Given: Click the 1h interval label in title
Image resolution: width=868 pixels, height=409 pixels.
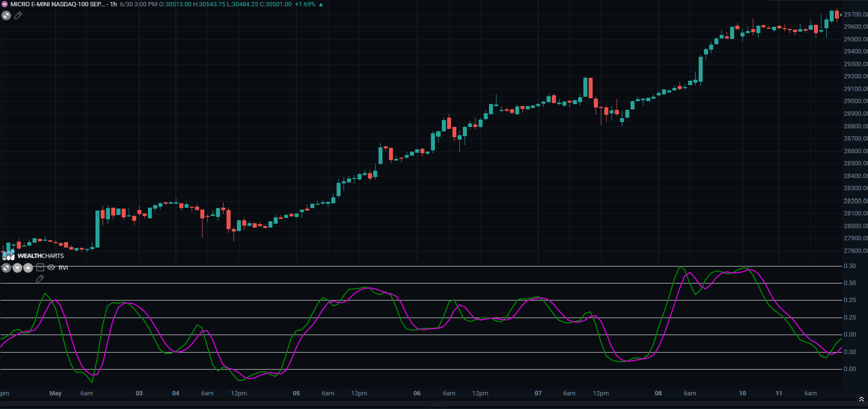Looking at the screenshot, I should tap(113, 4).
